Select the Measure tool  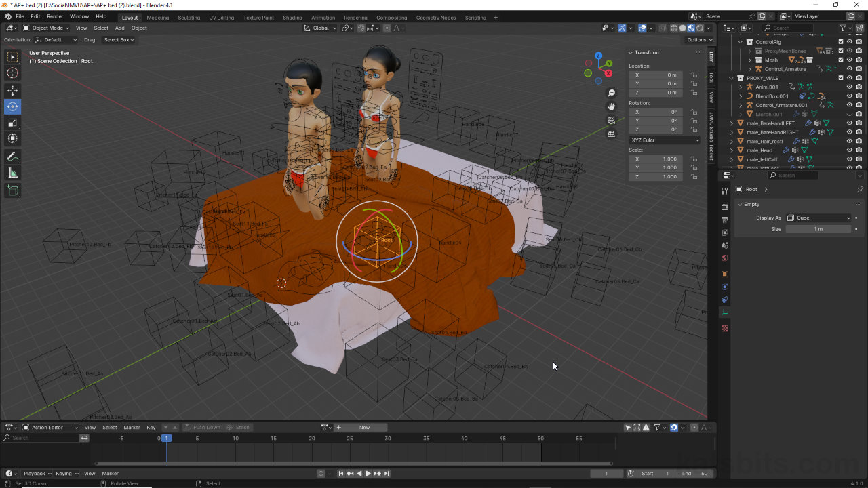12,173
